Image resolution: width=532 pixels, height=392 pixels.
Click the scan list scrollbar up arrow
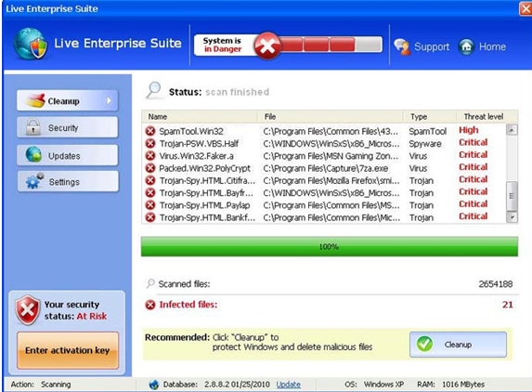pos(512,130)
